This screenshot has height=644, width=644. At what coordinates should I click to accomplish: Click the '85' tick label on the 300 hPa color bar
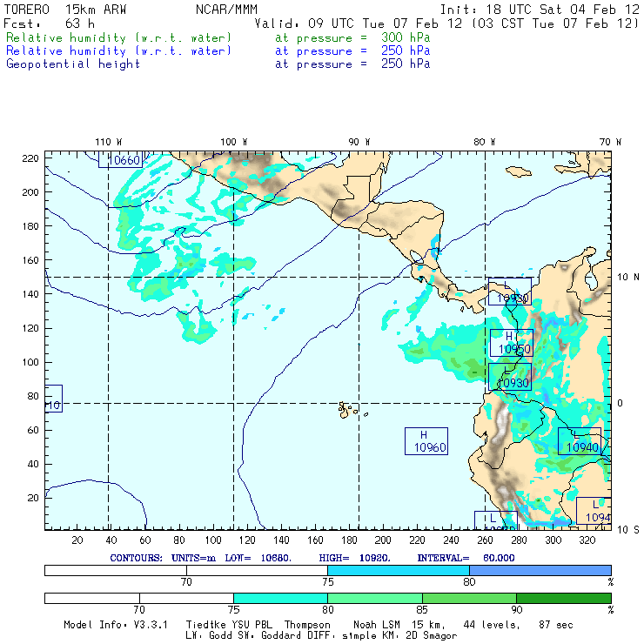(422, 610)
